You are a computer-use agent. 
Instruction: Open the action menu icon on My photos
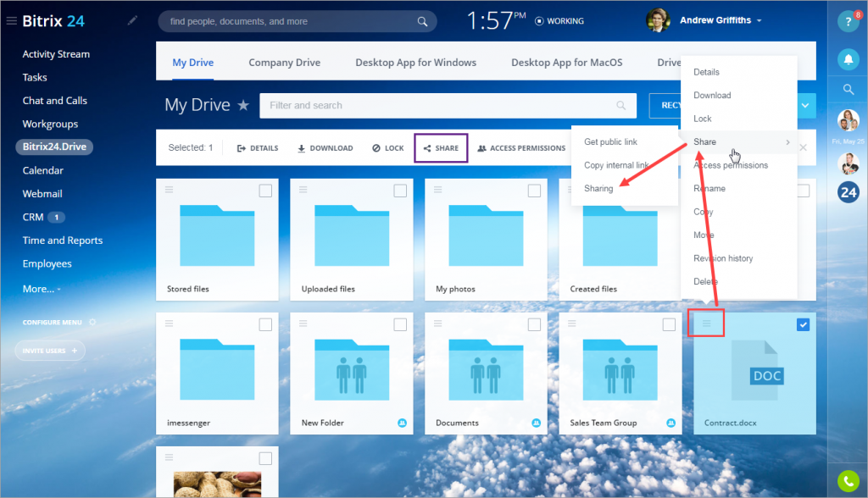coord(437,189)
